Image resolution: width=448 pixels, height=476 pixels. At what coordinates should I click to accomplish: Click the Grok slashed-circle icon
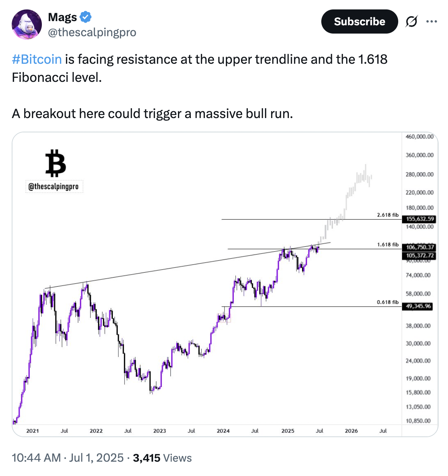point(411,22)
